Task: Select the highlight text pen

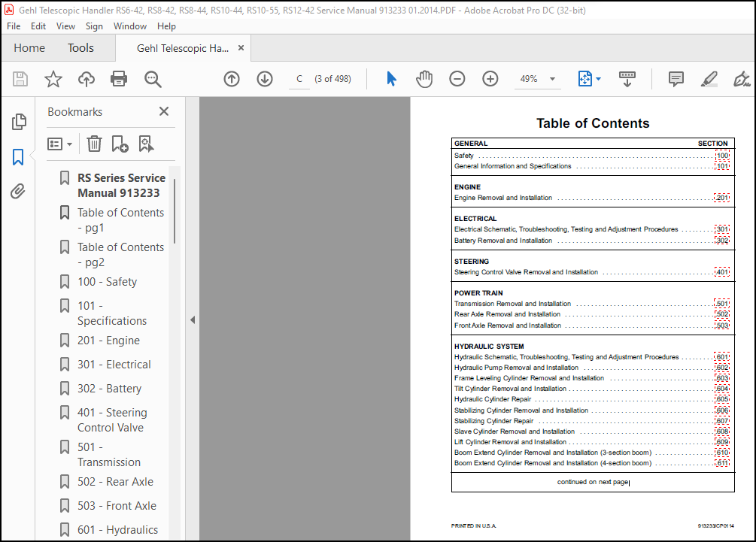Action: (709, 79)
